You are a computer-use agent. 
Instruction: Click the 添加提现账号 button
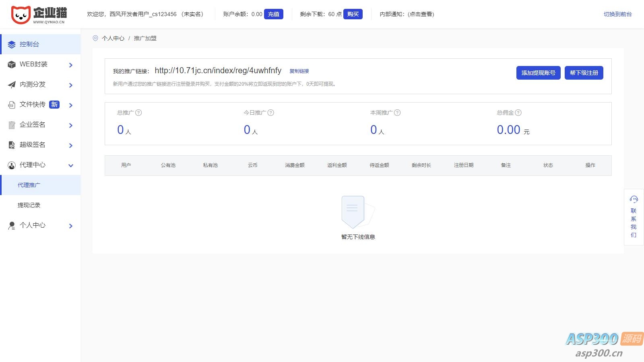[x=538, y=73]
